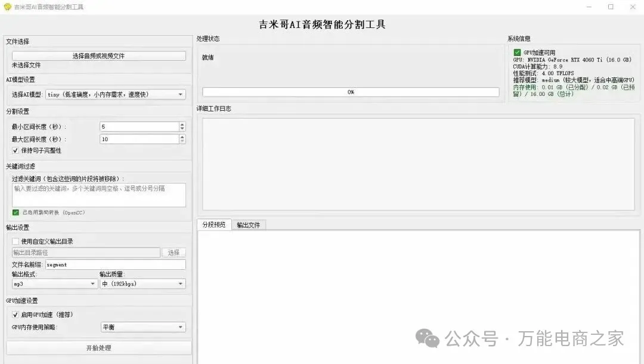Click the 过滤关键词 text input box
644x364 pixels.
click(x=98, y=195)
